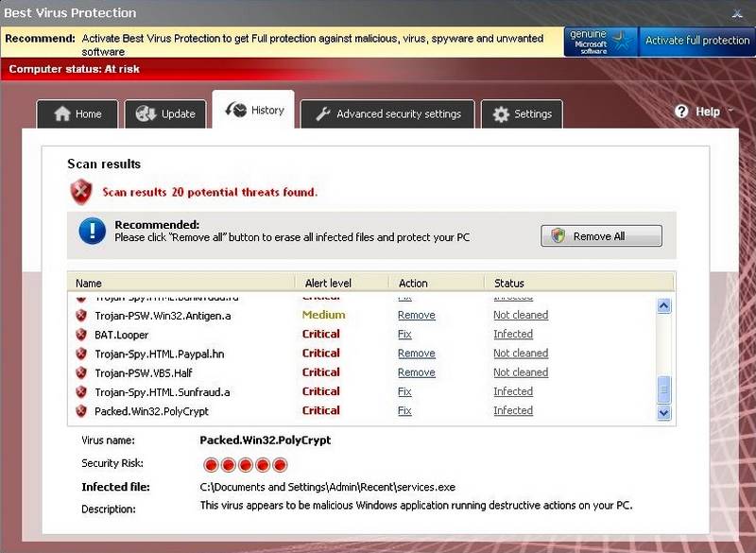This screenshot has height=553, width=756.
Task: Click the blue exclamation Recommended icon
Action: pyautogui.click(x=92, y=231)
